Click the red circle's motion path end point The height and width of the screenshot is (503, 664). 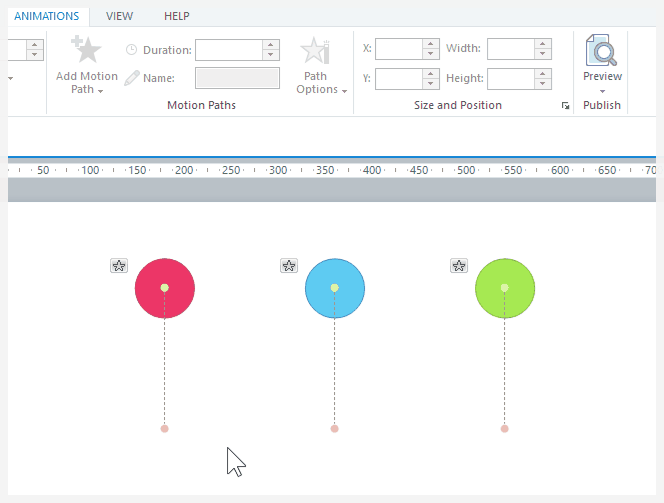click(x=165, y=428)
